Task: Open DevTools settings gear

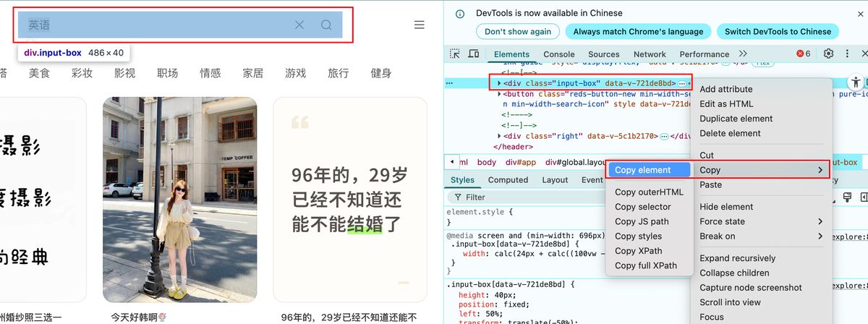Action: 829,54
